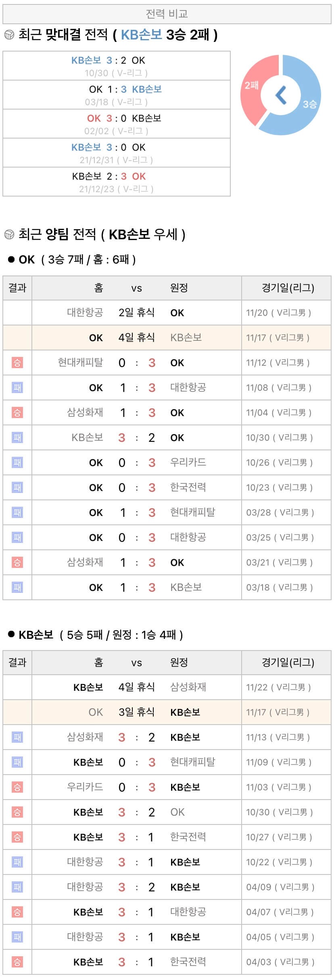Click the 패 badge for OK's 10/26 match
The width and height of the screenshot is (334, 980).
coord(17,462)
